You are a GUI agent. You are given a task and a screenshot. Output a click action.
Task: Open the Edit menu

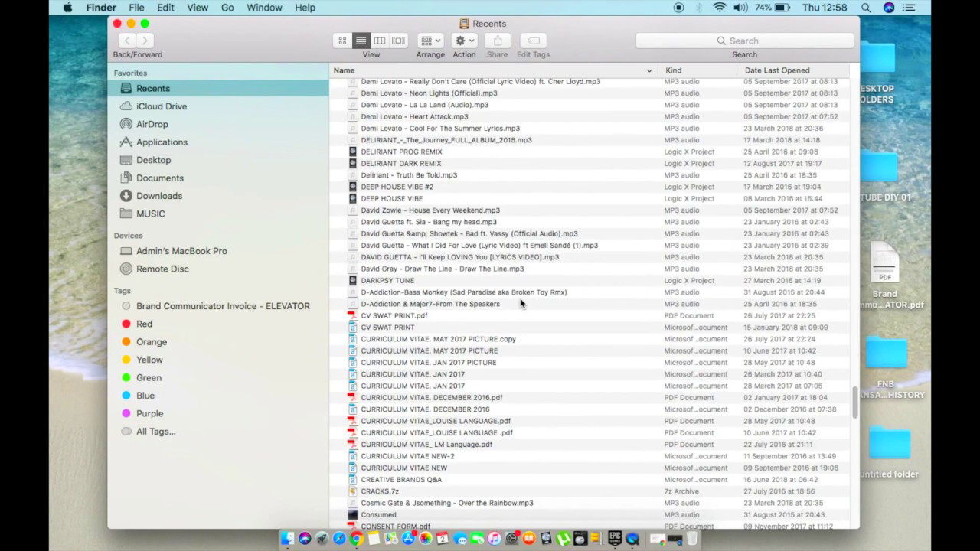point(165,8)
